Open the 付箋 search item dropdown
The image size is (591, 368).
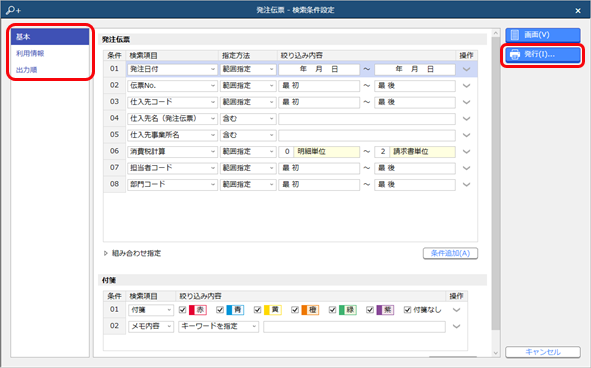click(x=151, y=310)
